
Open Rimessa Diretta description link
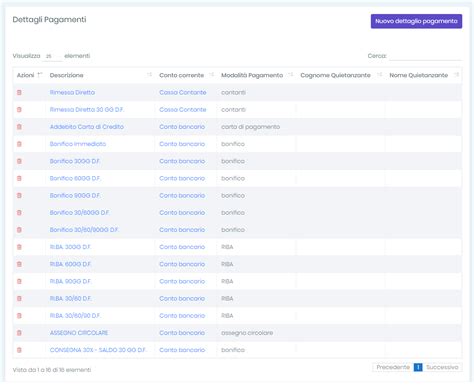tap(72, 92)
